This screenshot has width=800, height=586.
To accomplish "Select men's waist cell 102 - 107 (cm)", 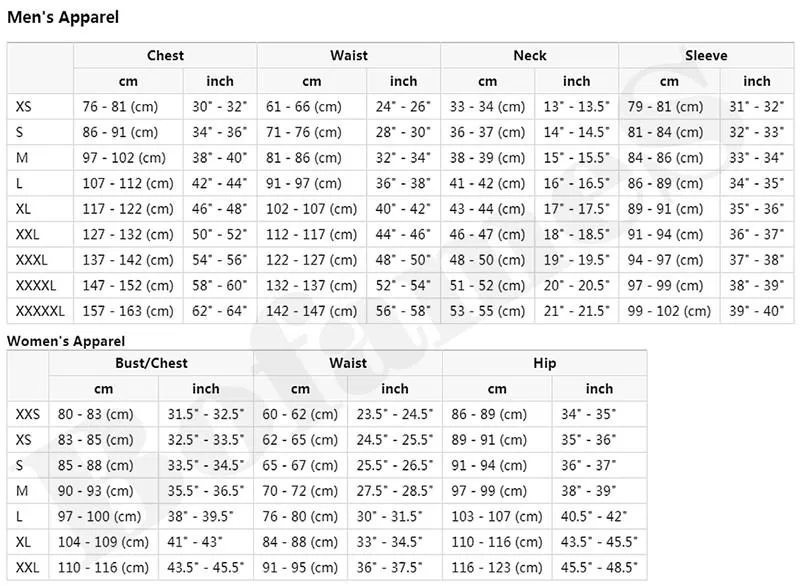I will pos(311,209).
